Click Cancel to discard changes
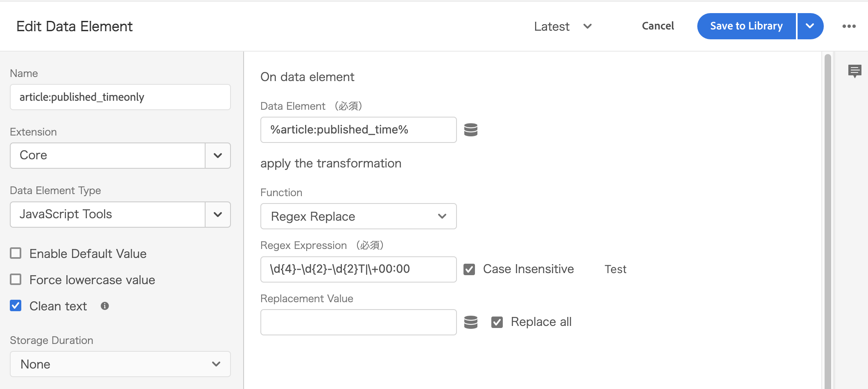Viewport: 868px width, 389px height. click(658, 26)
